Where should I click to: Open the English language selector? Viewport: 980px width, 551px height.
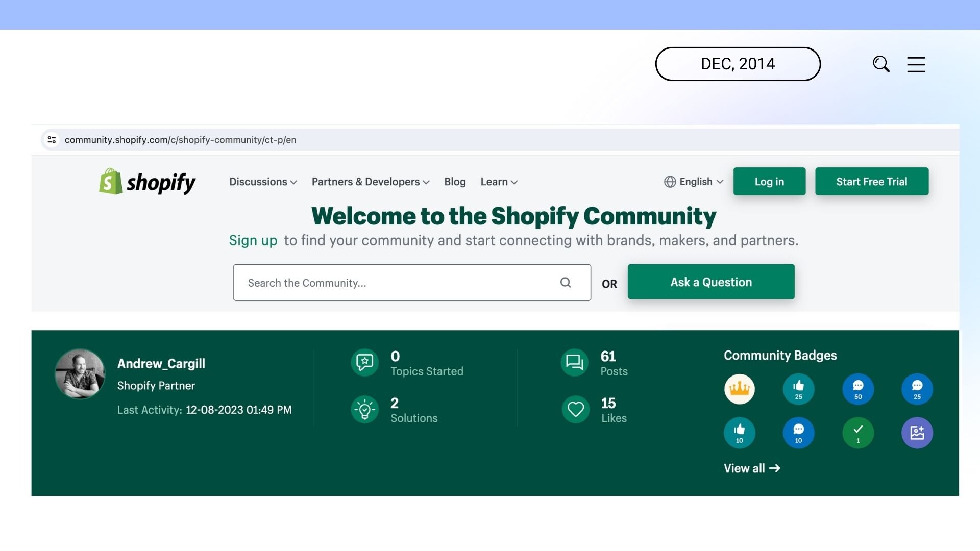point(694,182)
